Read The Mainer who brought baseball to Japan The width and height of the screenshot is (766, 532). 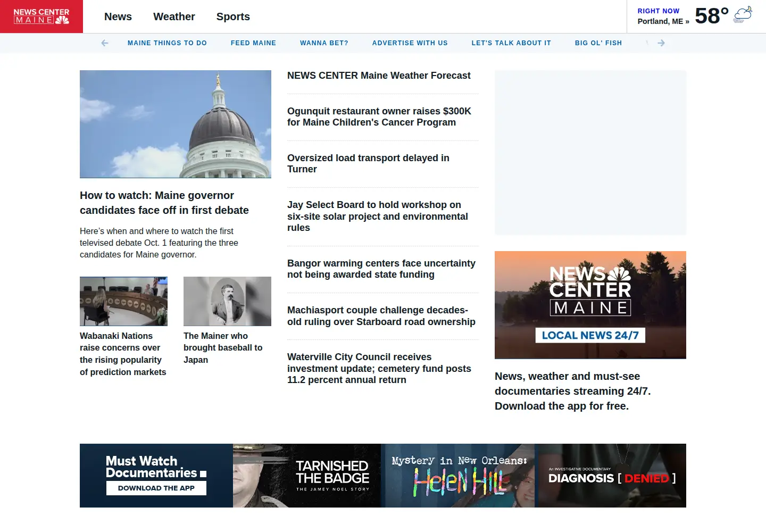coord(223,348)
